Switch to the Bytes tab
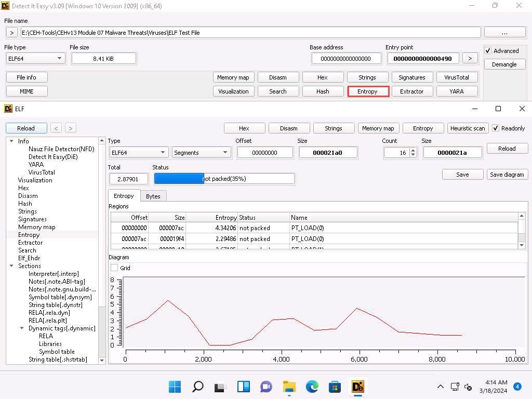532x399 pixels. [153, 196]
